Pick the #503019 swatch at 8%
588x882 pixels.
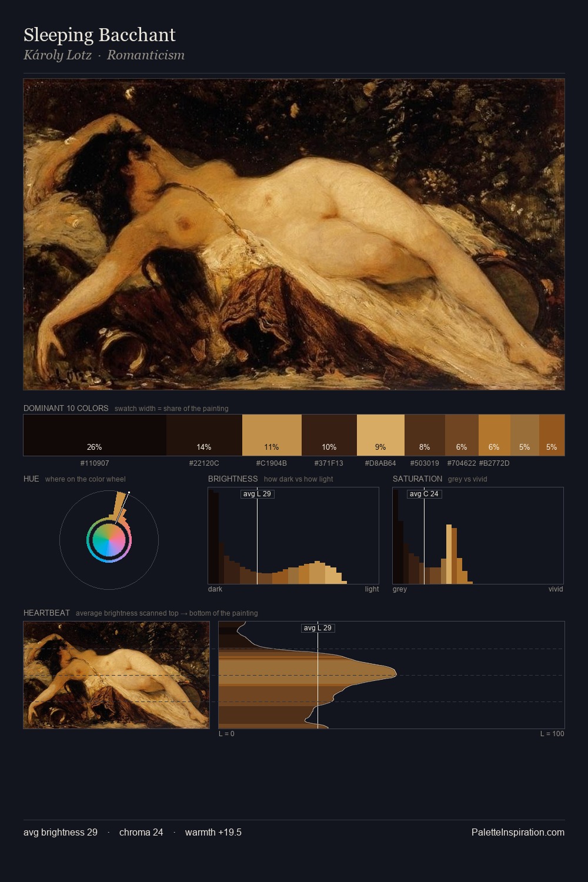pos(425,435)
